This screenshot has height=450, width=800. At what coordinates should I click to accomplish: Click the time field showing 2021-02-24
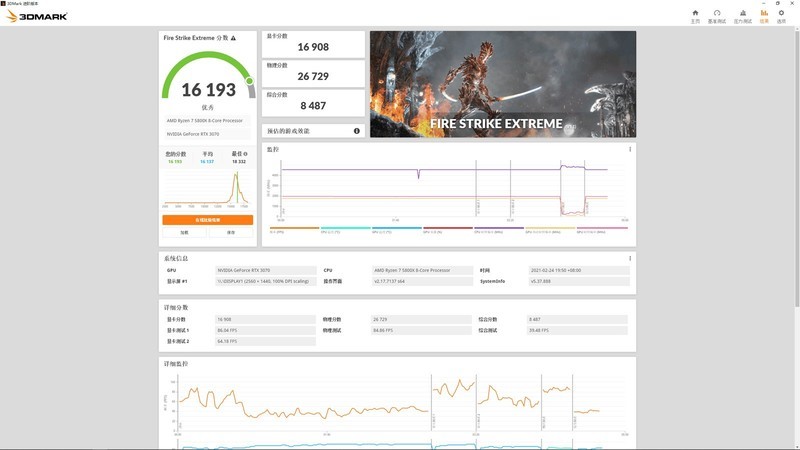[579, 270]
